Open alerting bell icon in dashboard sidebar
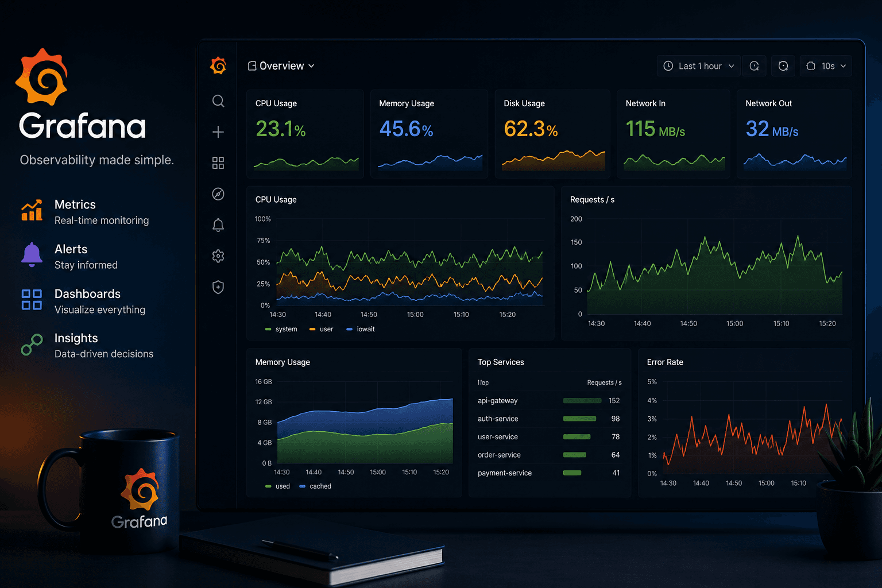The height and width of the screenshot is (588, 882). (218, 225)
